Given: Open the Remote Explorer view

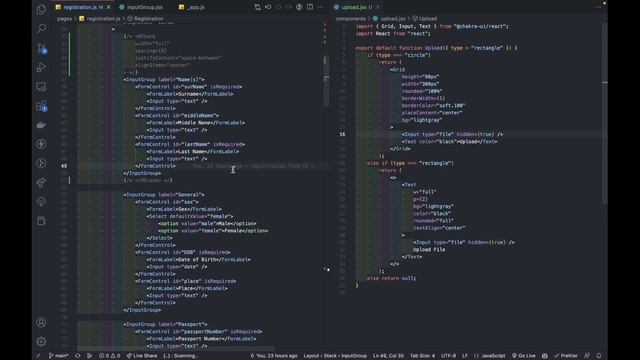Looking at the screenshot, I should (x=41, y=87).
